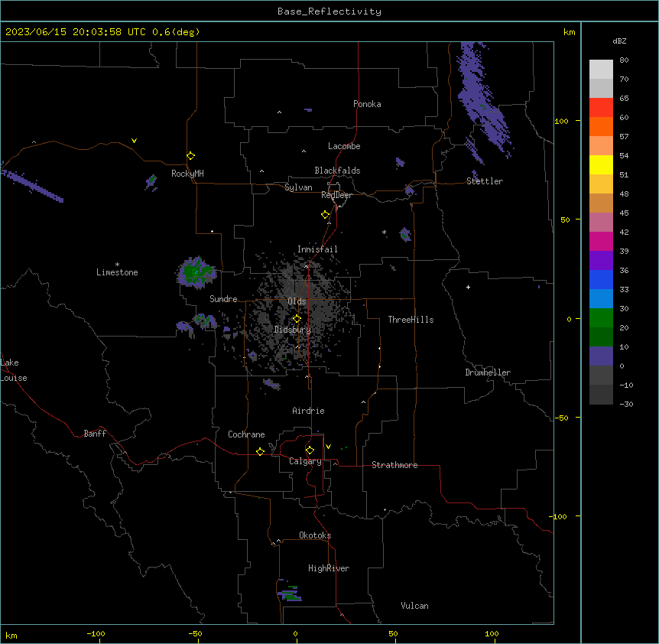Click the right axis tick label 100
Screen dimensions: 659x644
tap(561, 121)
